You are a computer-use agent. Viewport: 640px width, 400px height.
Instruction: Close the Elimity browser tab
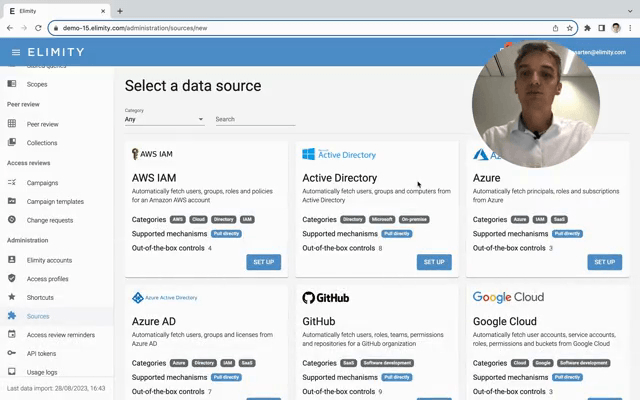(x=103, y=11)
